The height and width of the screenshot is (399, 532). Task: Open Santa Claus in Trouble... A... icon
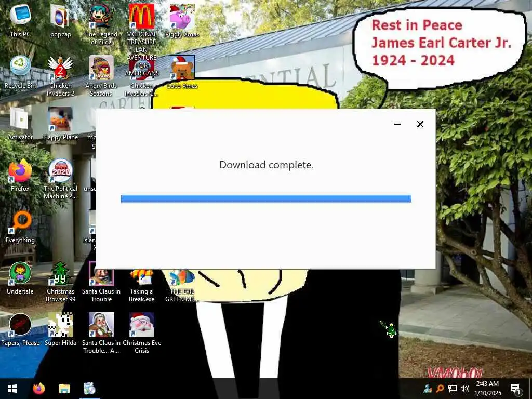tap(101, 333)
